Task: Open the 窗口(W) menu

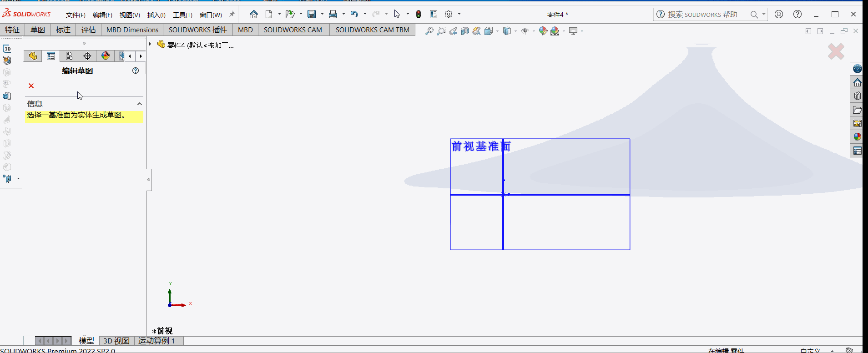Action: 211,15
